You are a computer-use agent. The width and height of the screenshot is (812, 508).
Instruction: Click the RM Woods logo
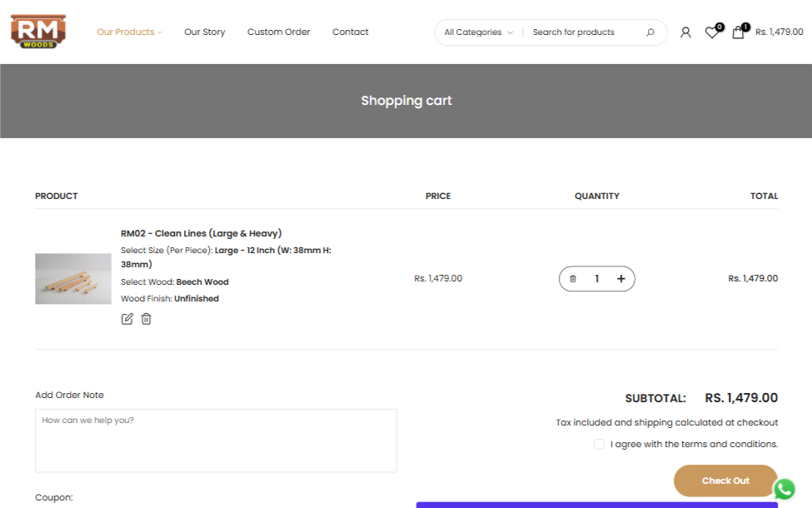coord(38,32)
